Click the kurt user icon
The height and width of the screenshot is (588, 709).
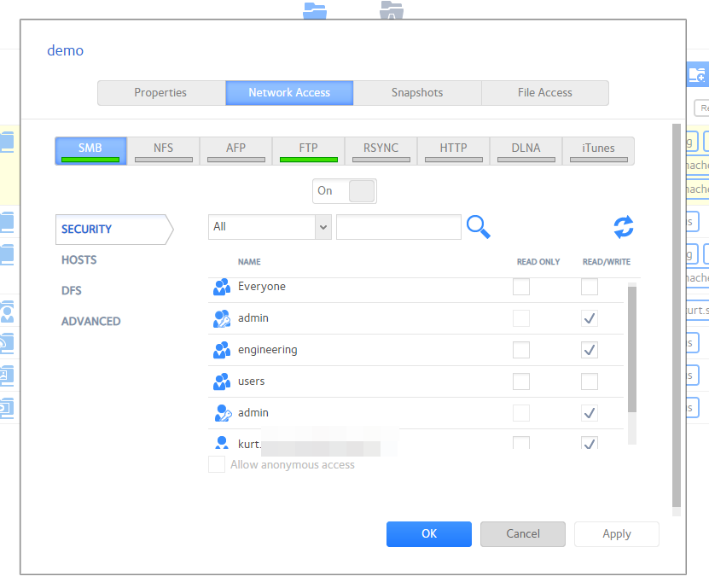[x=222, y=442]
